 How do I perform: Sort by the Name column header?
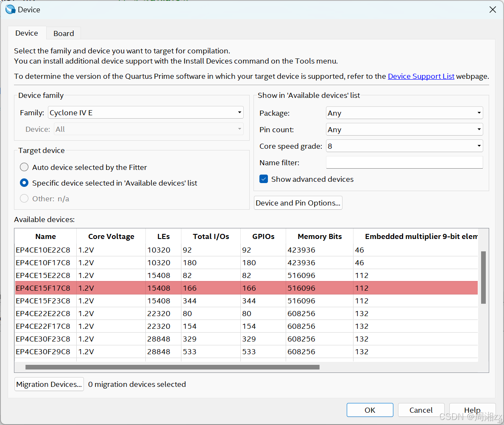click(46, 236)
